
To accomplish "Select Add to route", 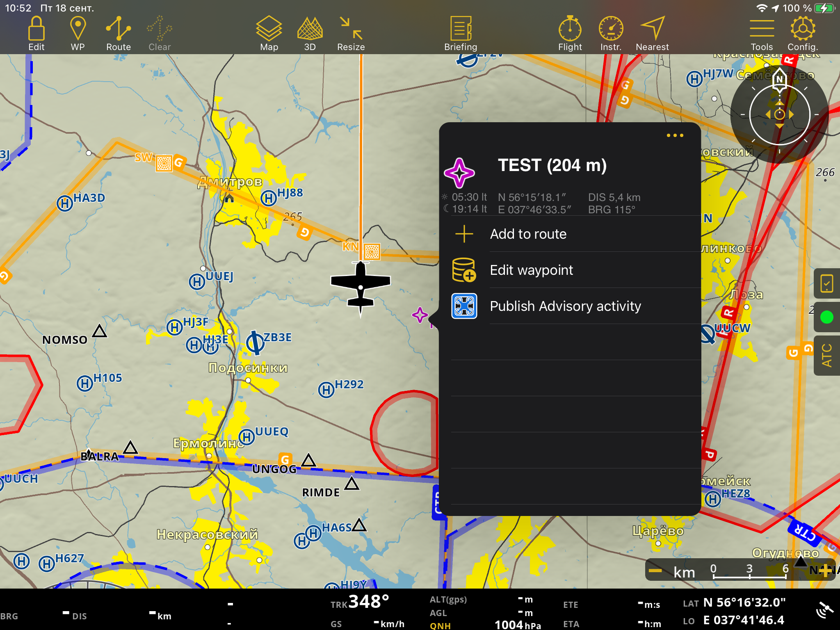I will 528,234.
